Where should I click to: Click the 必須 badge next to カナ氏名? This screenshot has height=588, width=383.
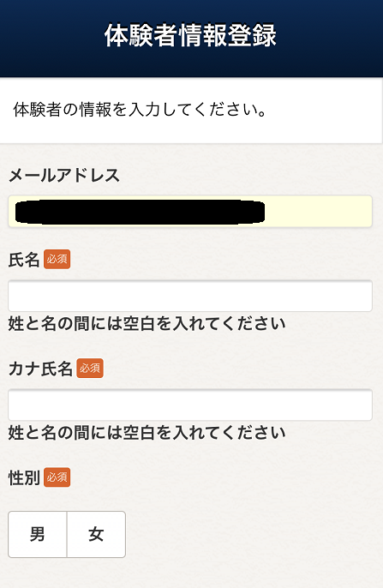tap(90, 369)
